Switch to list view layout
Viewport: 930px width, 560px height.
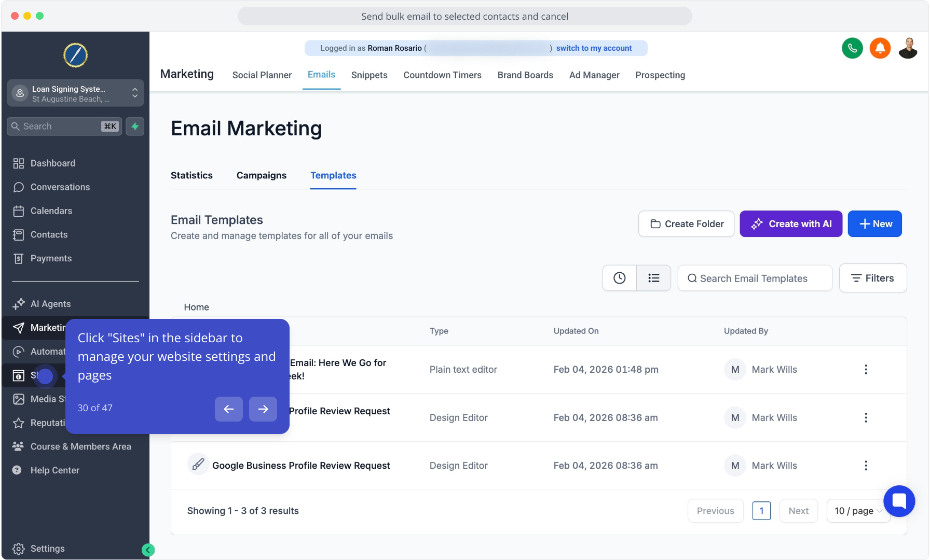coord(653,278)
